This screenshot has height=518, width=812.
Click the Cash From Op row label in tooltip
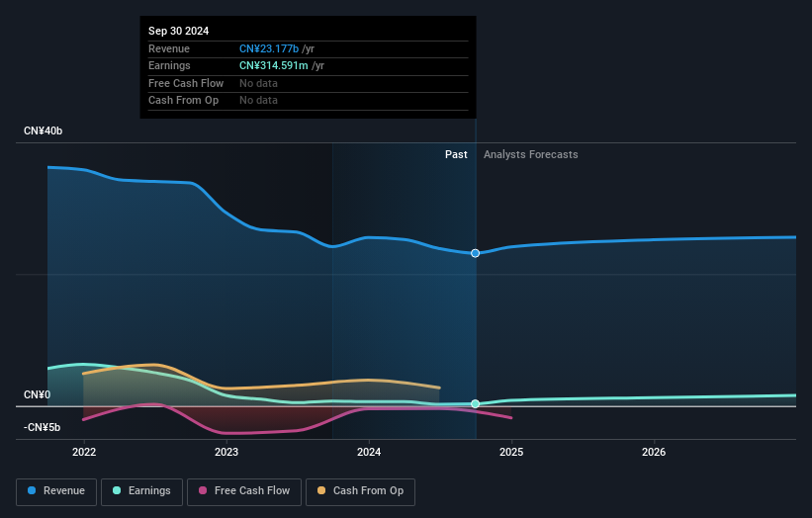coord(183,101)
